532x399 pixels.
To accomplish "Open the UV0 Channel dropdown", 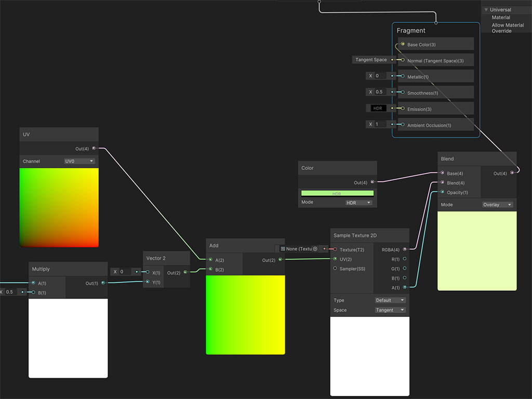I will click(x=79, y=162).
